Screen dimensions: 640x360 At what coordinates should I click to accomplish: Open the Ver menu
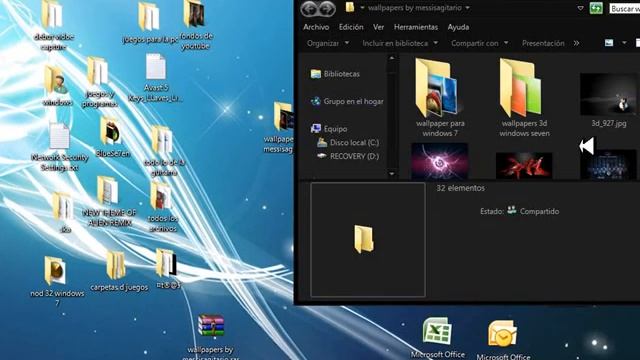click(378, 27)
